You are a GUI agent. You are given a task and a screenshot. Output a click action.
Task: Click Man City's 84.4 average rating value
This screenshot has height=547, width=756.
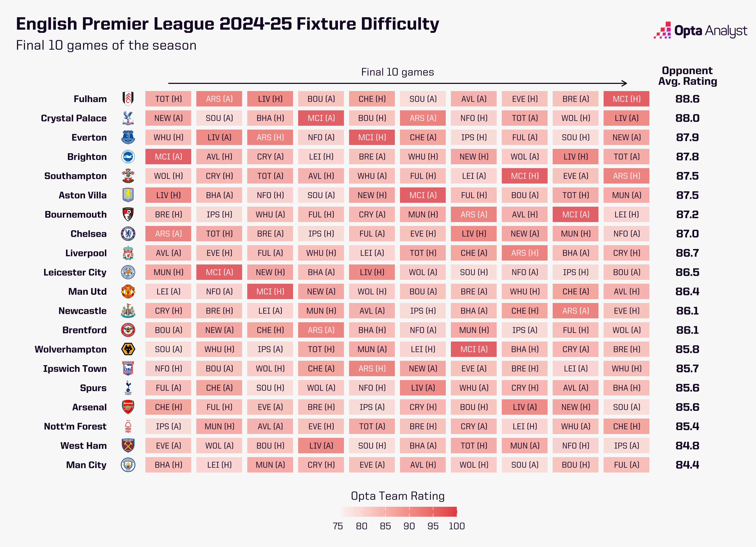click(687, 465)
